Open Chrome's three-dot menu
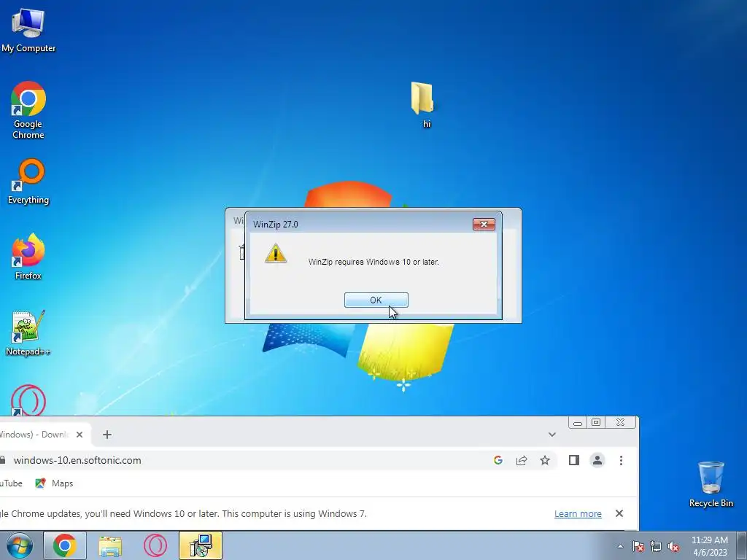 621,460
